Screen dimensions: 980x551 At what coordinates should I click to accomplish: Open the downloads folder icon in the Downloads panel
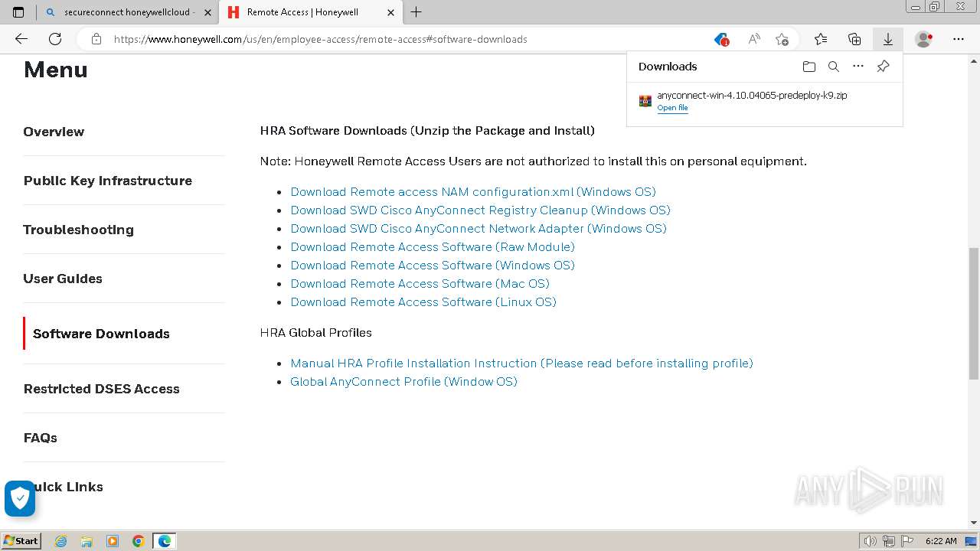point(809,67)
